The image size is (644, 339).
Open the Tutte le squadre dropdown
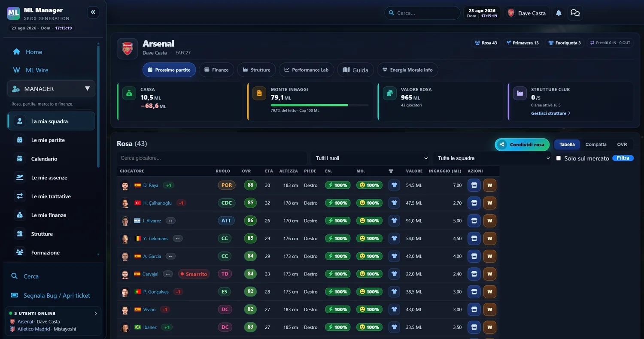[492, 158]
